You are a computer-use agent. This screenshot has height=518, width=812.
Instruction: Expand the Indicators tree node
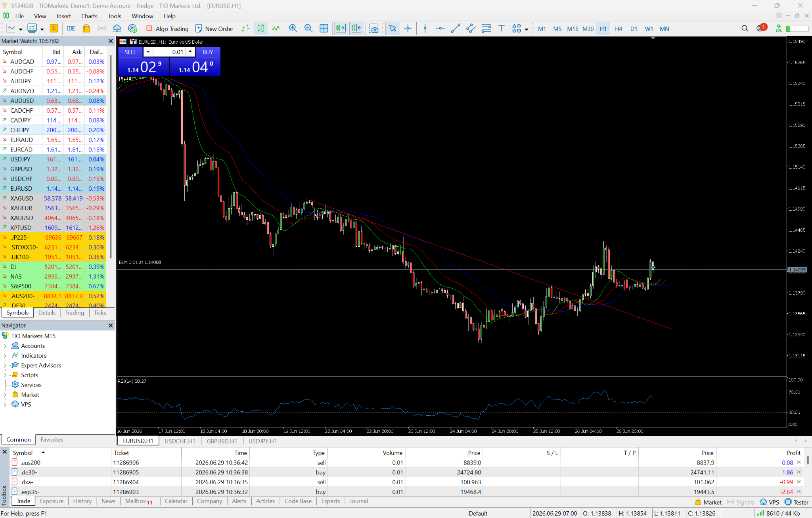5,356
